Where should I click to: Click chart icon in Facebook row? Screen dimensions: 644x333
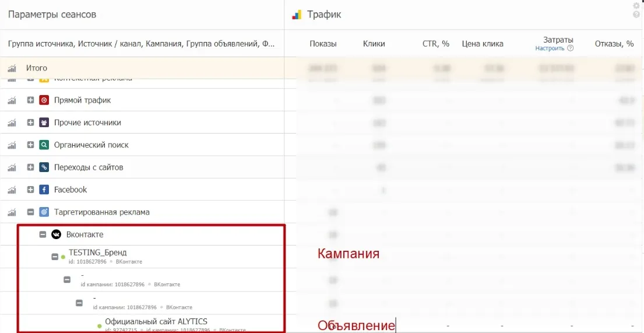[12, 190]
